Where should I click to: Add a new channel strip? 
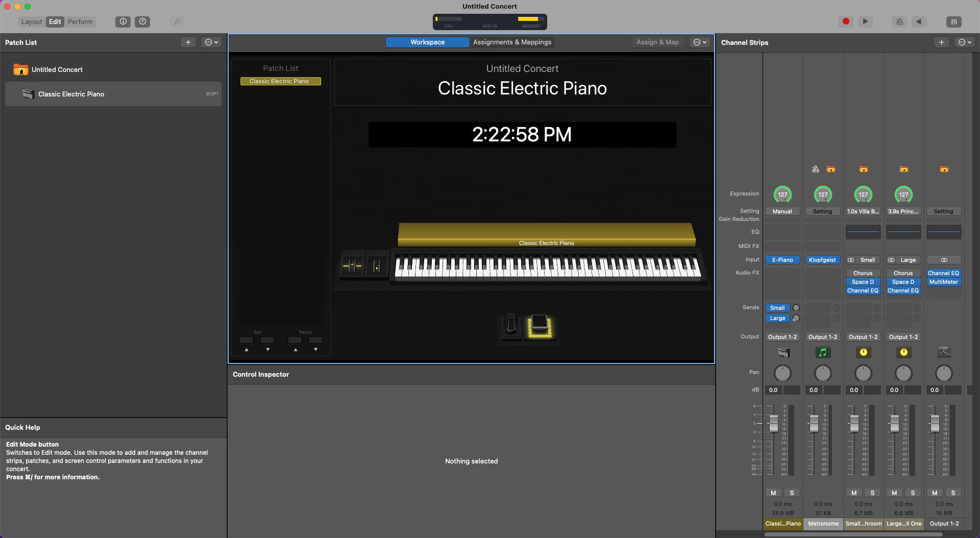pyautogui.click(x=941, y=42)
